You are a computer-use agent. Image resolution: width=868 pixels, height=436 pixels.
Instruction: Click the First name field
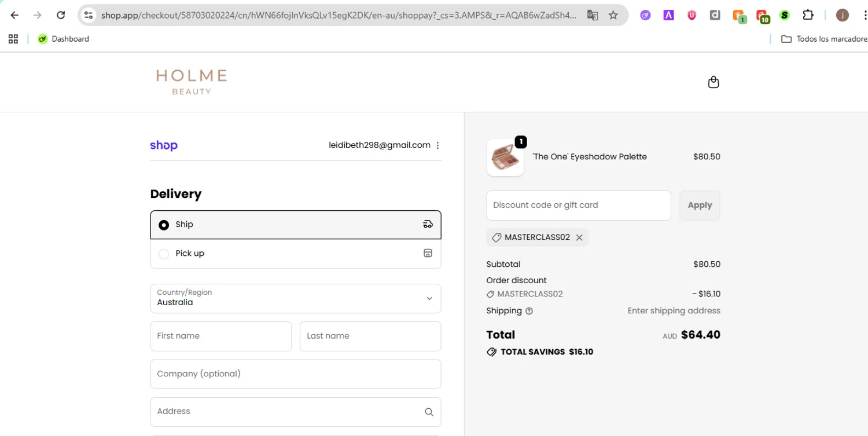(221, 336)
